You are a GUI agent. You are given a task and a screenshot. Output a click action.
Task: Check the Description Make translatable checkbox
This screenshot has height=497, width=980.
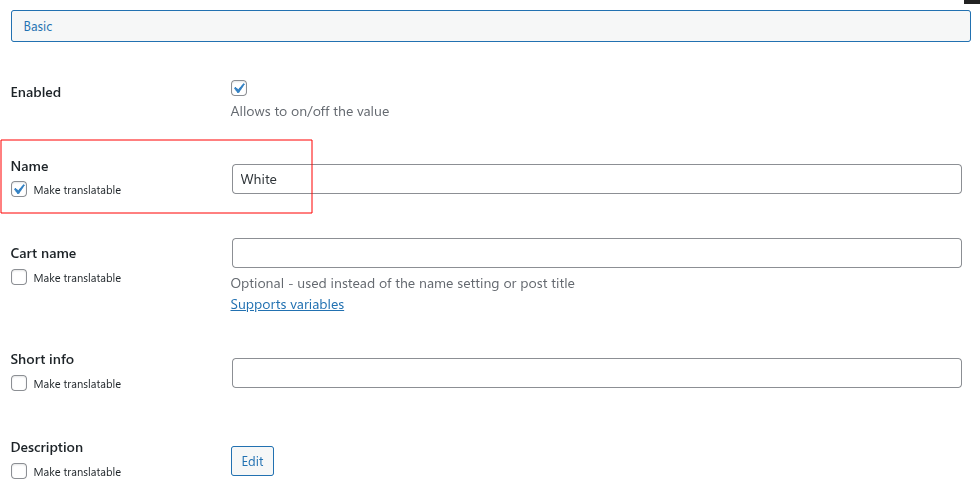point(19,471)
